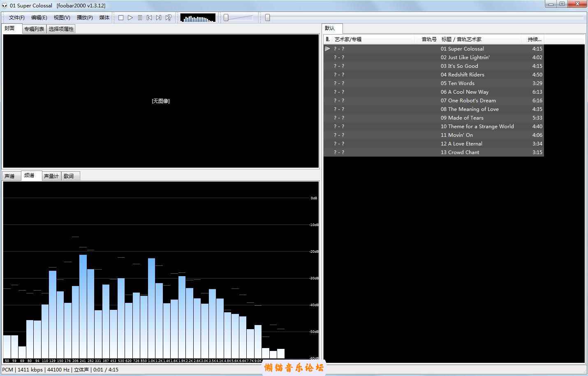Click the 0:01 / 4:15 playback time

(x=106, y=369)
